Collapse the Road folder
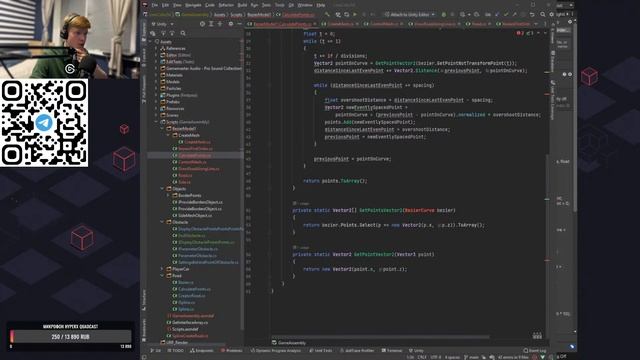640x360 pixels. [x=162, y=276]
